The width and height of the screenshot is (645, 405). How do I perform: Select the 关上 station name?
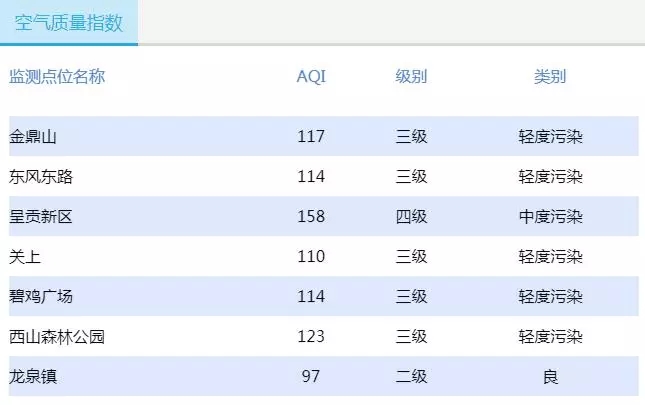[25, 257]
